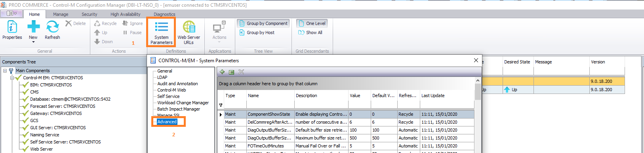Screen dimensions: 644x153
Task: Select Self Service category
Action: (168, 96)
